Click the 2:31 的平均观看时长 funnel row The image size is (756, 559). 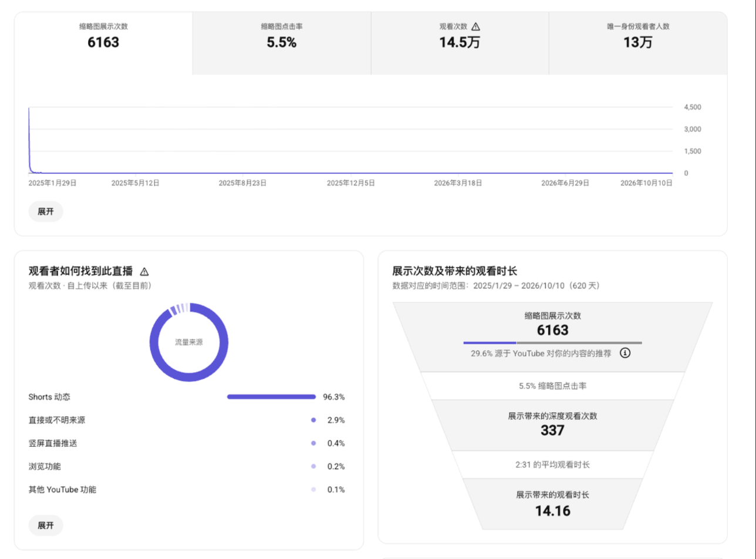coord(552,464)
